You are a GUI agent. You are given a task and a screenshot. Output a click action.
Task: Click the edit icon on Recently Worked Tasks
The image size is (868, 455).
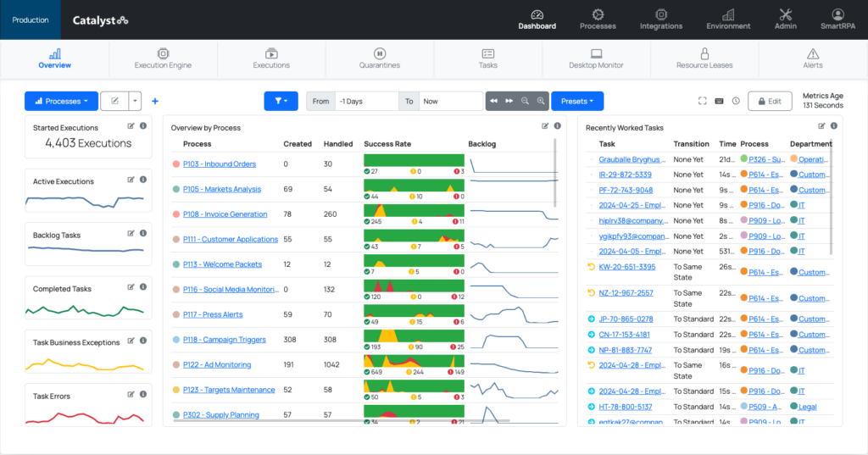click(x=822, y=126)
